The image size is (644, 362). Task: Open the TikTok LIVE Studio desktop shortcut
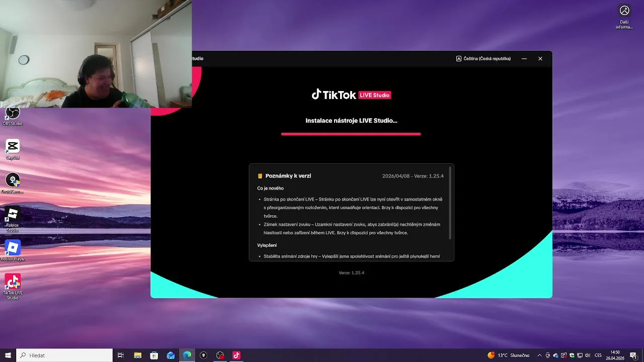pyautogui.click(x=13, y=286)
